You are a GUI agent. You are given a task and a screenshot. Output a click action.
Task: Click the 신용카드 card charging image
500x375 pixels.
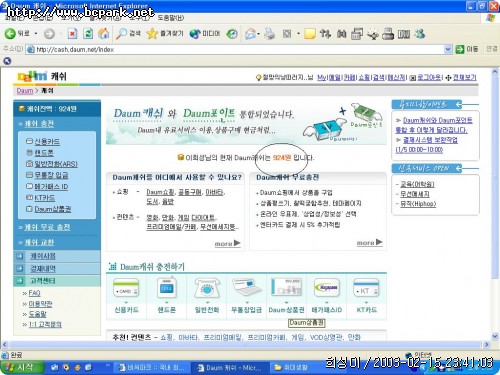[x=126, y=288]
